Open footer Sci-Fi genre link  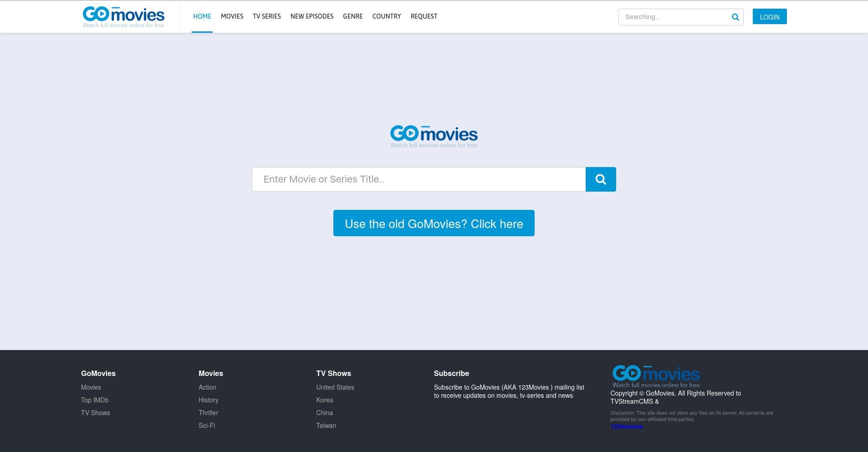207,426
